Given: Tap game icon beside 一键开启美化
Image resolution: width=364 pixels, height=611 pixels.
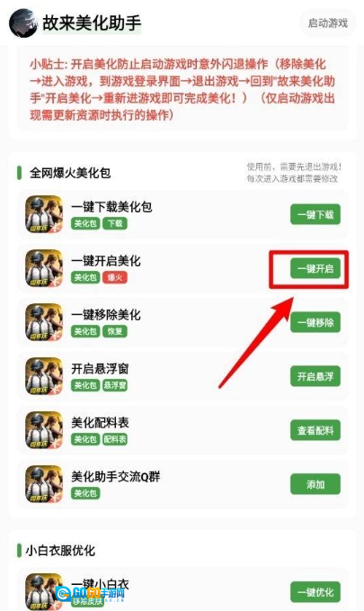Looking at the screenshot, I should (x=44, y=268).
